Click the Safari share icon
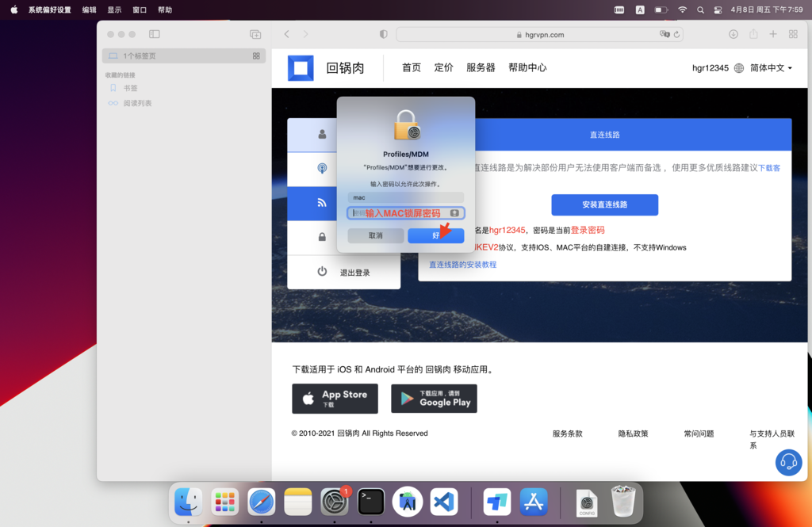The width and height of the screenshot is (812, 527). (x=753, y=34)
